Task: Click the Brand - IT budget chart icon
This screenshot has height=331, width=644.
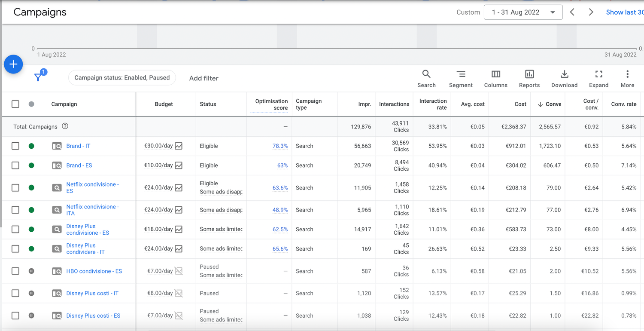Action: tap(179, 146)
